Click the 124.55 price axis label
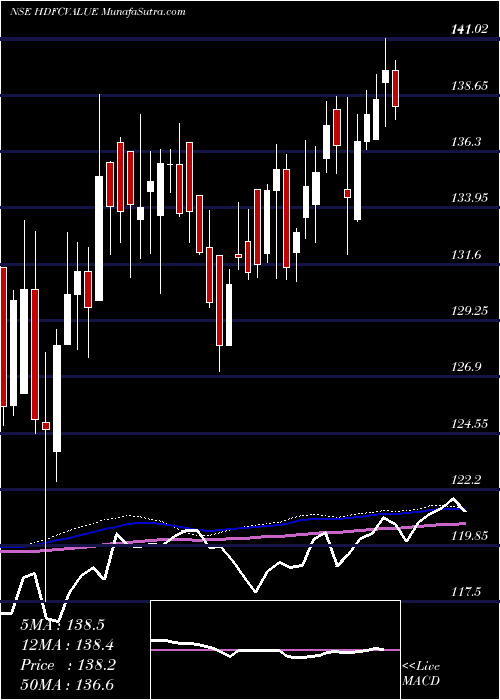 (469, 423)
